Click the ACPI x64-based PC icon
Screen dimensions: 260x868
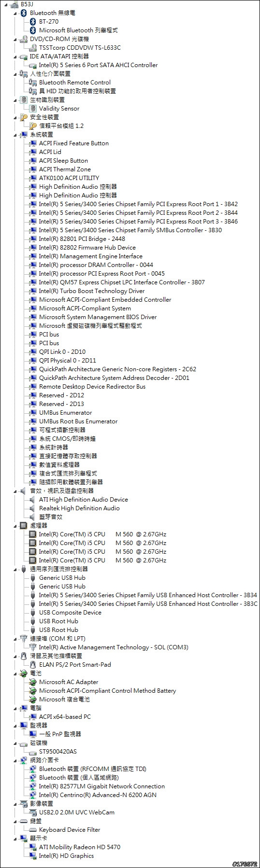[33, 717]
